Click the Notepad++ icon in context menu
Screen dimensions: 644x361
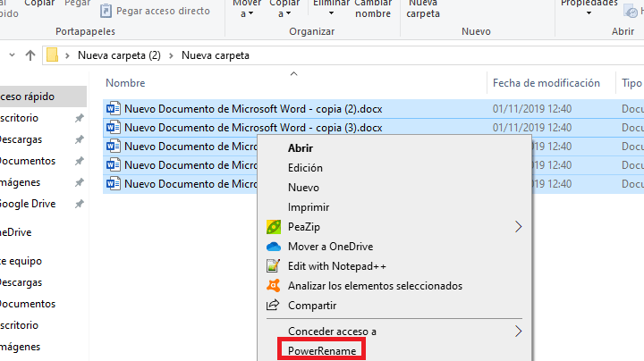click(274, 266)
